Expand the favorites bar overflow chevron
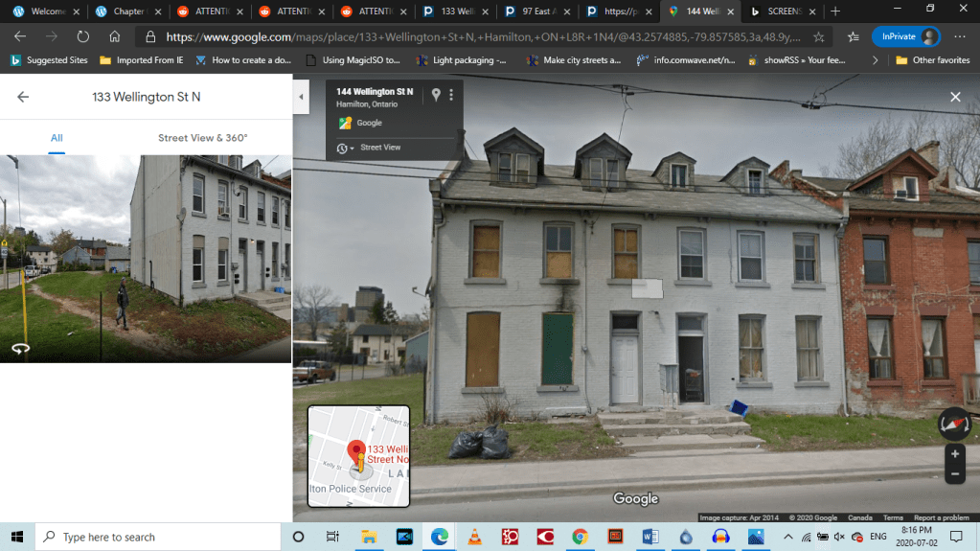The image size is (980, 551). [x=875, y=60]
